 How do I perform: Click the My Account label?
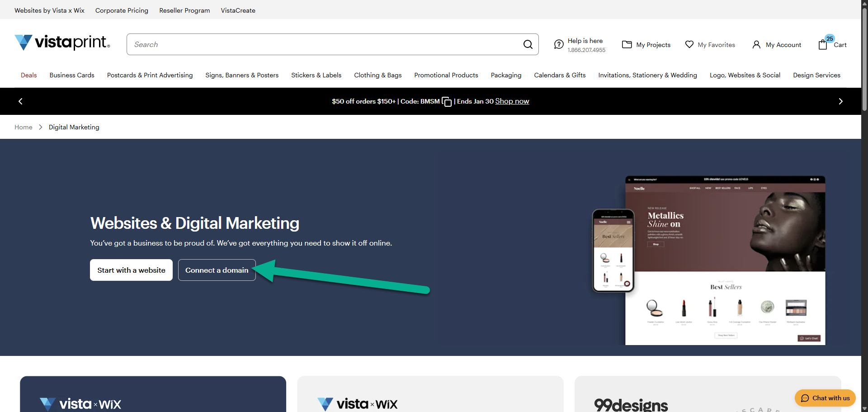click(x=783, y=45)
